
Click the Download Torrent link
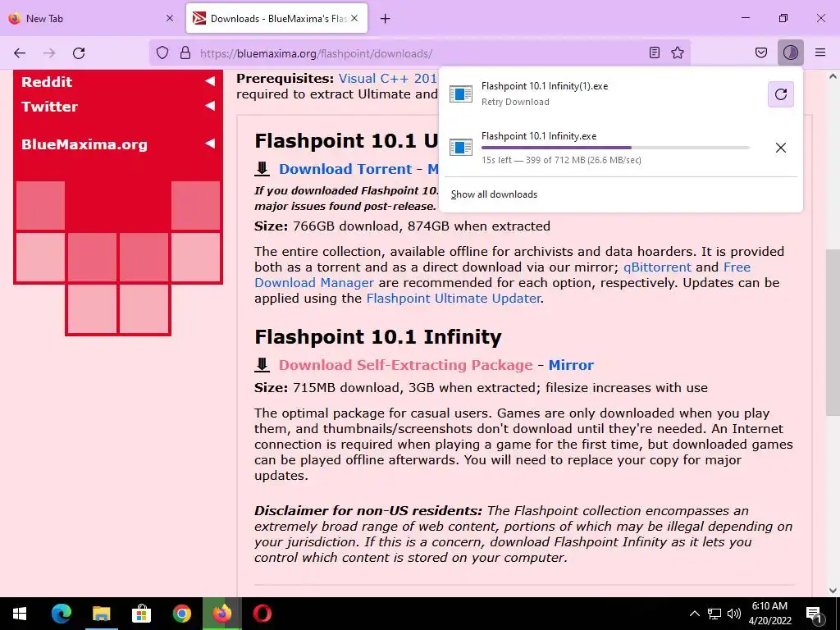click(x=345, y=169)
